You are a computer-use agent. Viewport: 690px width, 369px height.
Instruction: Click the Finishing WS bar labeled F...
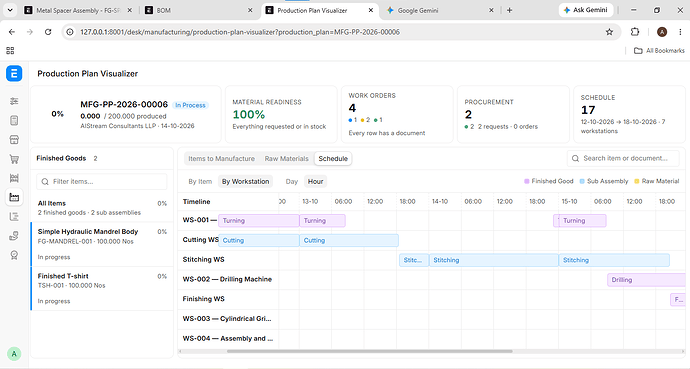[678, 300]
